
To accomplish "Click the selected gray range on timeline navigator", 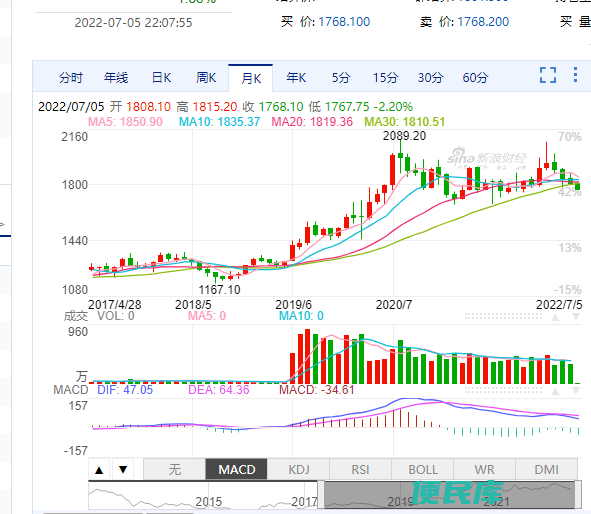I will coord(449,494).
